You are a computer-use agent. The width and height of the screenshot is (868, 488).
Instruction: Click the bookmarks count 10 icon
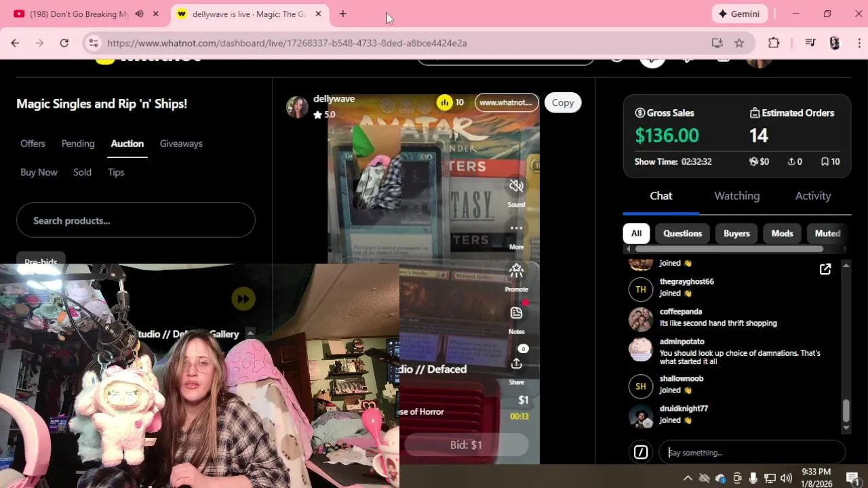point(825,161)
